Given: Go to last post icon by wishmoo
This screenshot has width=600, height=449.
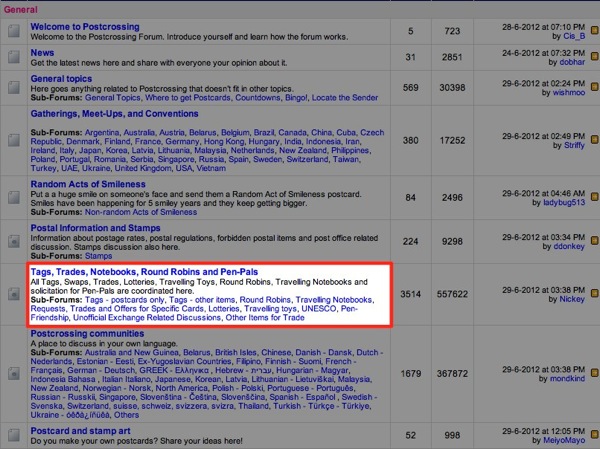Looking at the screenshot, I should (595, 87).
